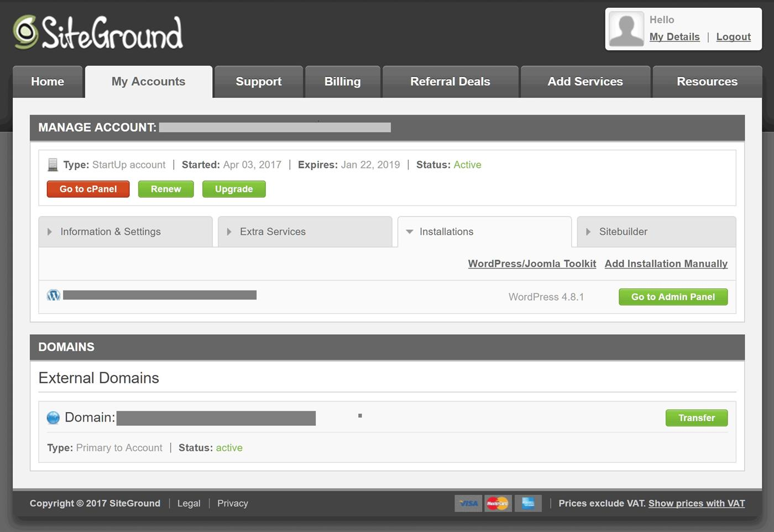Click the globe icon beside Domain
The width and height of the screenshot is (774, 532).
(x=53, y=418)
